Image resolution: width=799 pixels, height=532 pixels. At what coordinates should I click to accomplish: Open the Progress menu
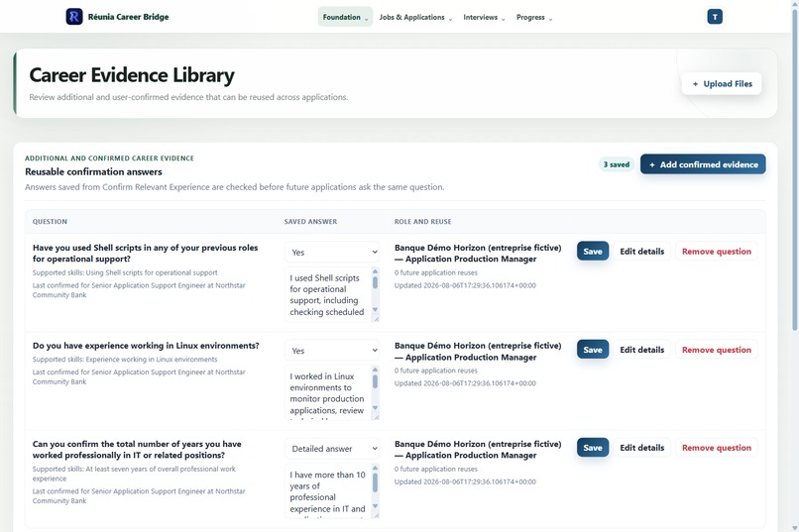(x=534, y=17)
